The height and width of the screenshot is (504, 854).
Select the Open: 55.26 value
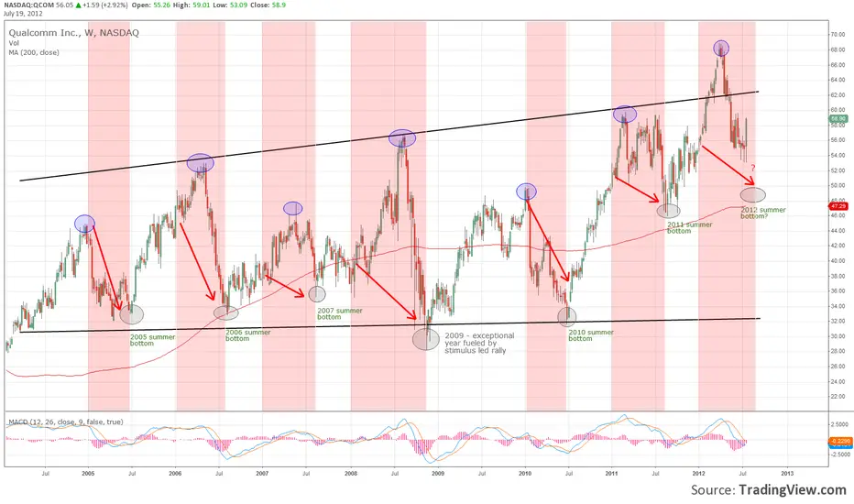(151, 5)
